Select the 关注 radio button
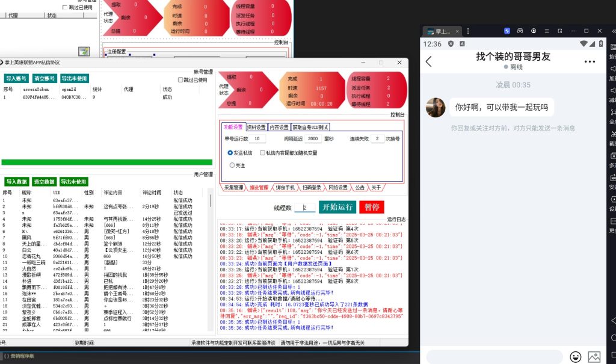Screen dimensions: 616x364 pos(232,165)
